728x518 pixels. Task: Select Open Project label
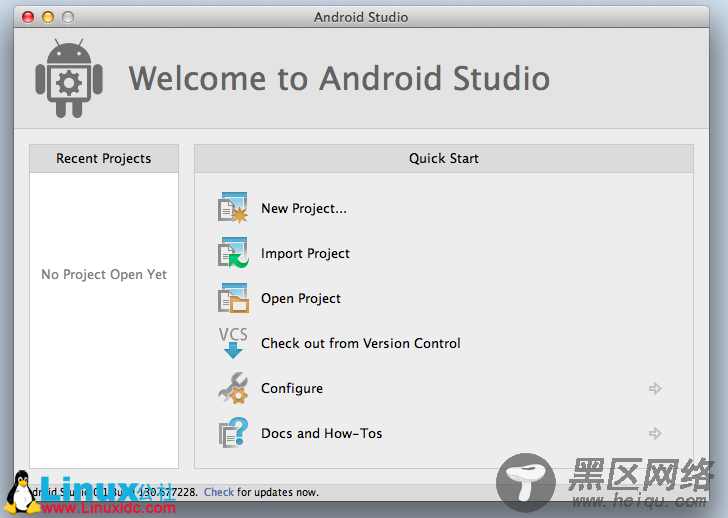[301, 298]
